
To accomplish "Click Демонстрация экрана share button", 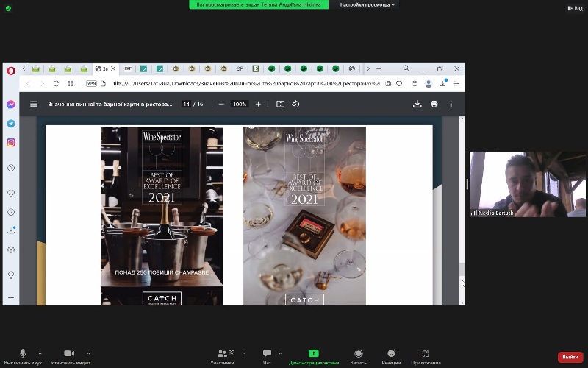I will point(314,357).
